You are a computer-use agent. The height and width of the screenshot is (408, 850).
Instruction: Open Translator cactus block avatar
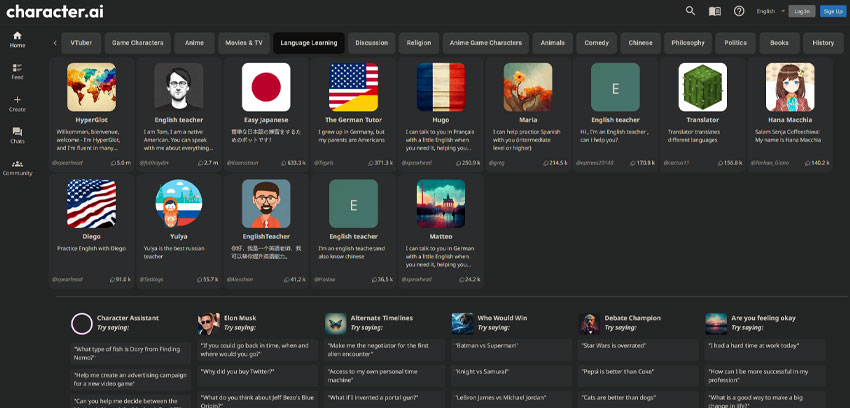[x=703, y=87]
